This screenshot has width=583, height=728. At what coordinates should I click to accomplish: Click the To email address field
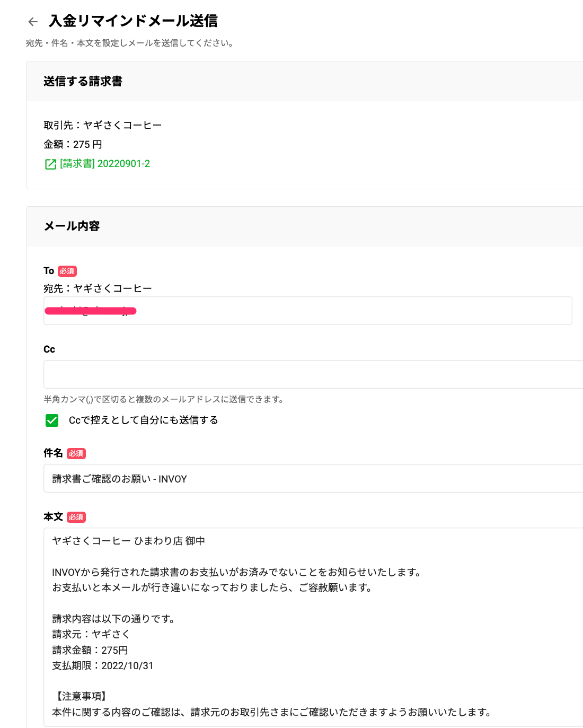308,311
